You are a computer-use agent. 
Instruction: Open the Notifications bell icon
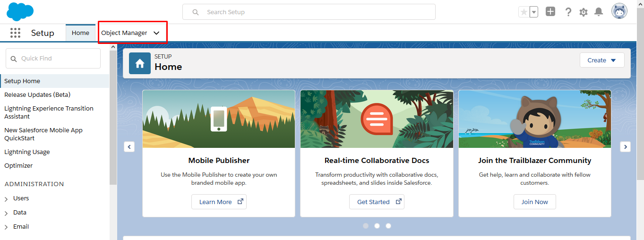click(x=599, y=12)
